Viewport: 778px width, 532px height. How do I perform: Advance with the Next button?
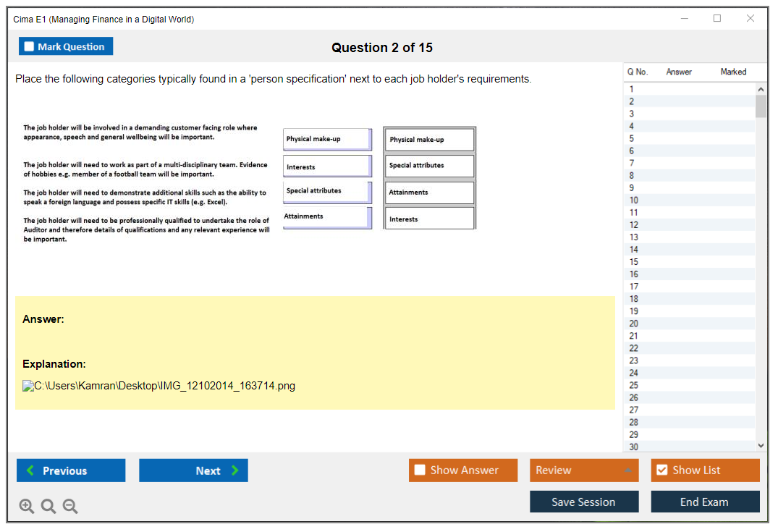coord(193,470)
